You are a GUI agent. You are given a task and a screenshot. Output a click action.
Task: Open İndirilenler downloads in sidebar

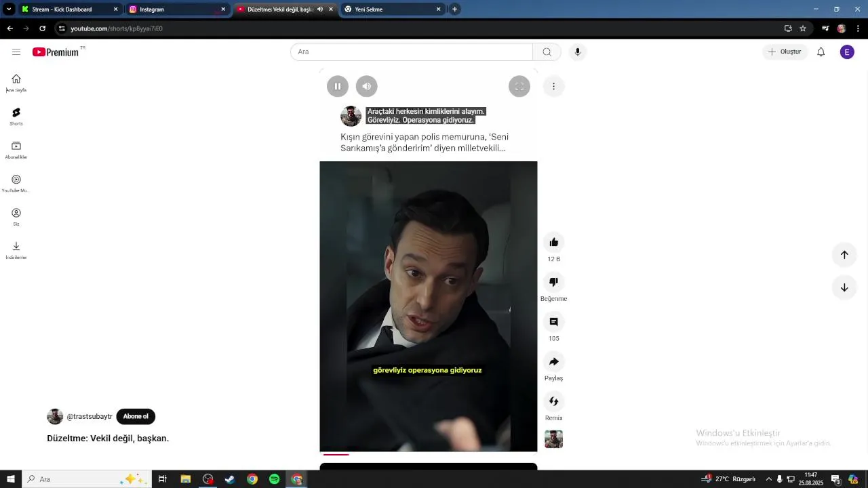click(x=16, y=250)
